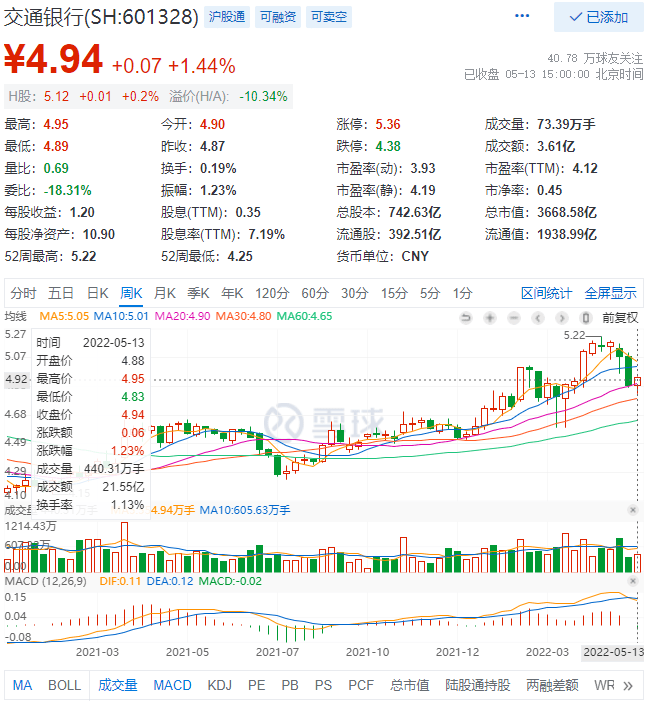This screenshot has width=648, height=708.
Task: Click the 已添加 watchlist button
Action: click(x=599, y=17)
